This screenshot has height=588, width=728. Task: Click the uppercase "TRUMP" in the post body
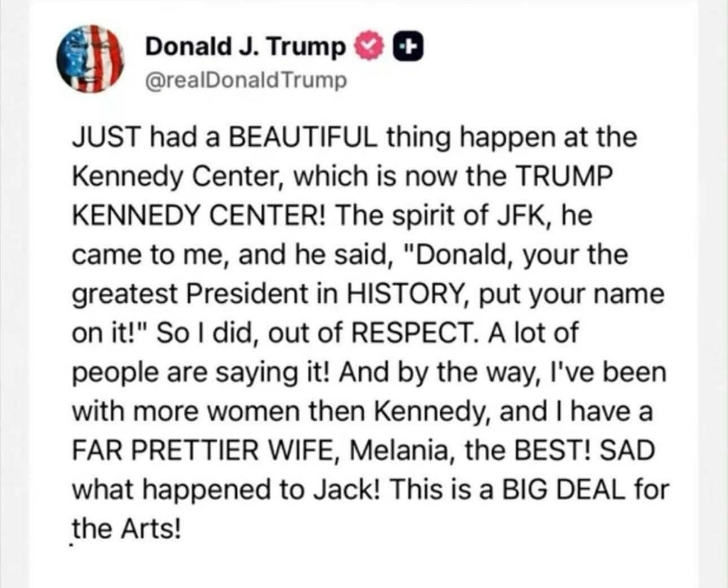(x=564, y=177)
